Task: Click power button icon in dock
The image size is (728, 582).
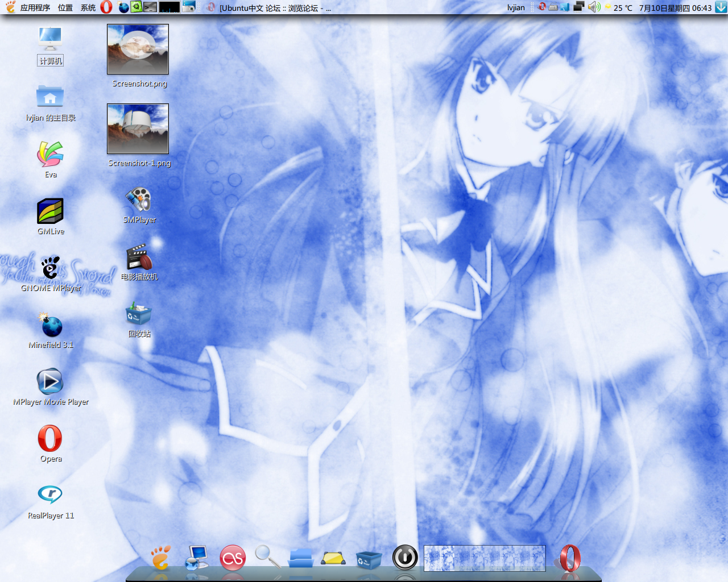Action: tap(405, 558)
